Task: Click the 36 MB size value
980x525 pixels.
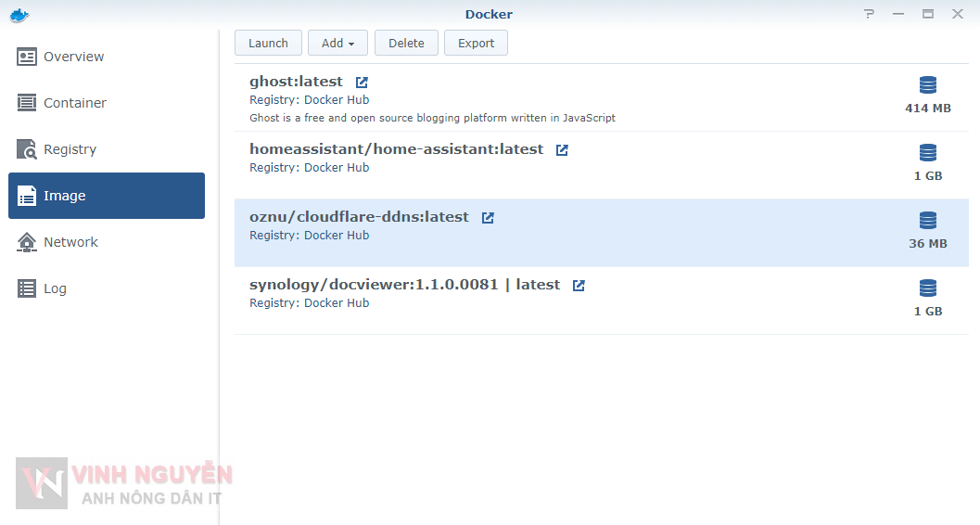Action: tap(928, 244)
